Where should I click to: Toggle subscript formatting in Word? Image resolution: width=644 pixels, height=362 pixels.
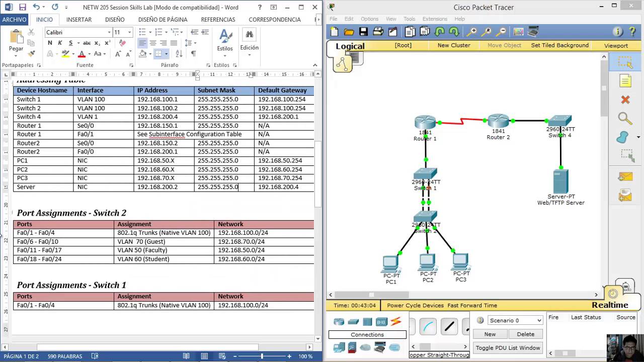[97, 43]
